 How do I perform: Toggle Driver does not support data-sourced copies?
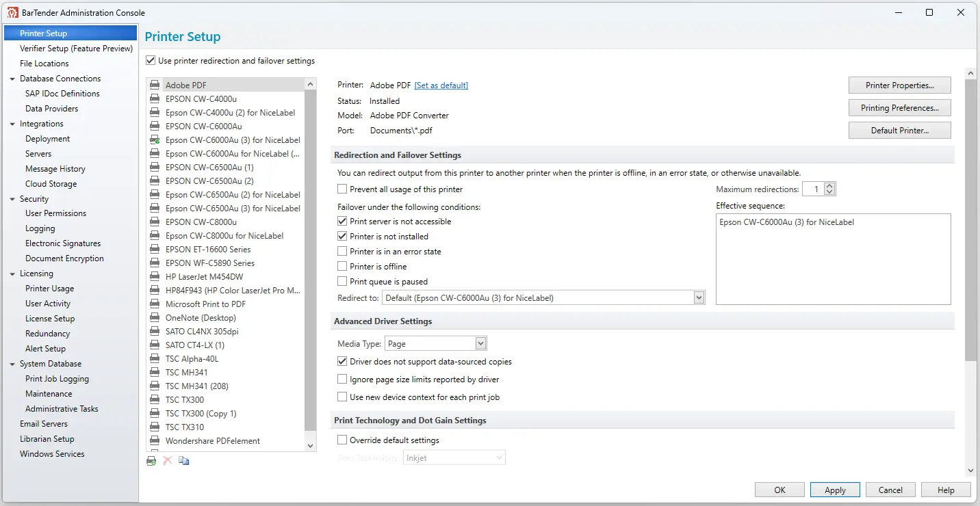[x=342, y=362]
